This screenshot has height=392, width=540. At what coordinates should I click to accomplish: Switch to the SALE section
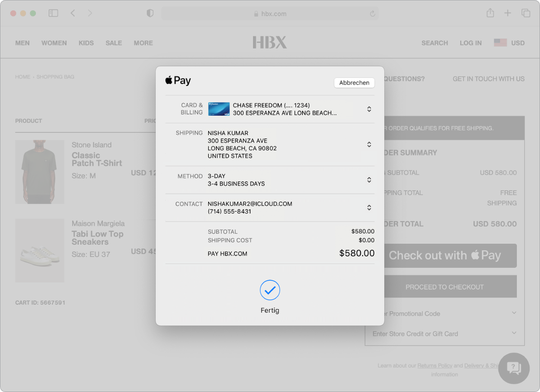(113, 43)
